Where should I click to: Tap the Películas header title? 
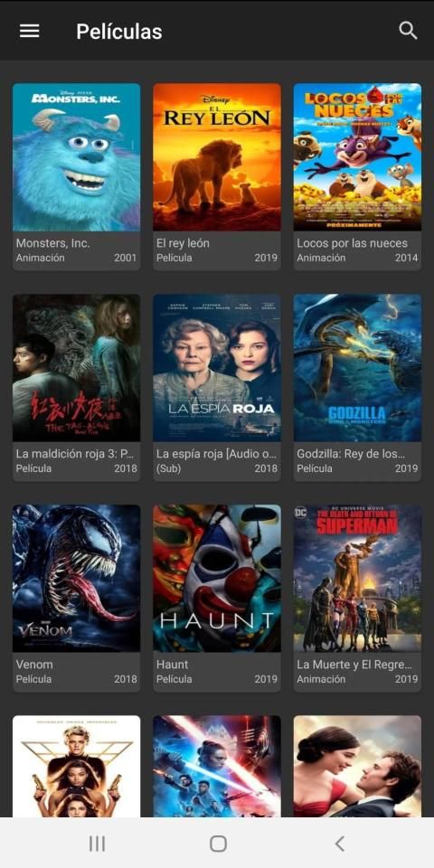119,32
